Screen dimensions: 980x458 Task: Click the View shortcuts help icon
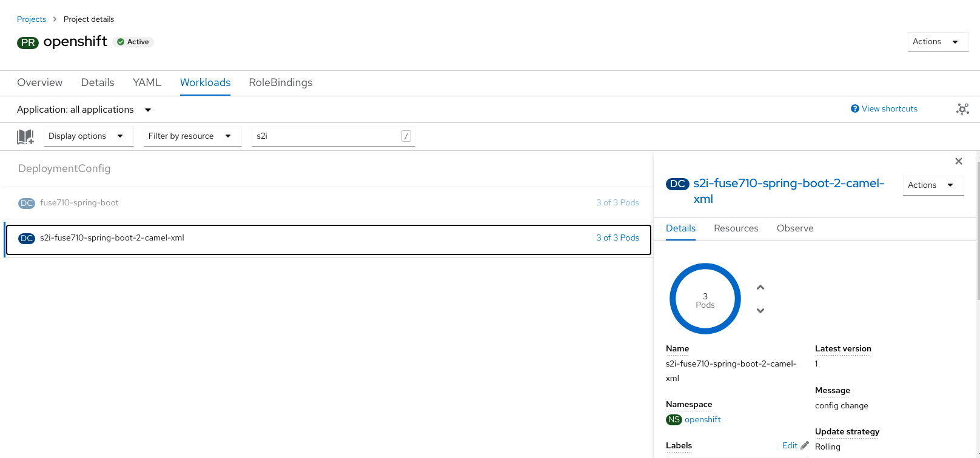click(854, 109)
